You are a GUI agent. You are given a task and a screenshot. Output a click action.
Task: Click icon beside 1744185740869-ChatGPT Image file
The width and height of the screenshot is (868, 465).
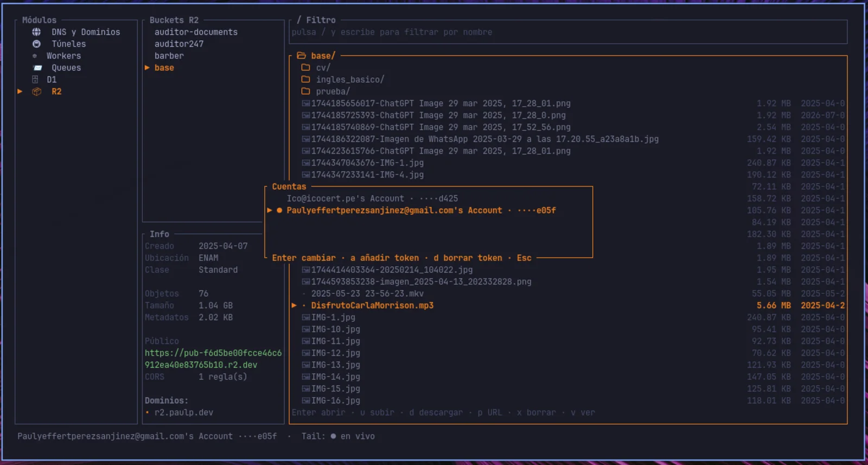306,127
